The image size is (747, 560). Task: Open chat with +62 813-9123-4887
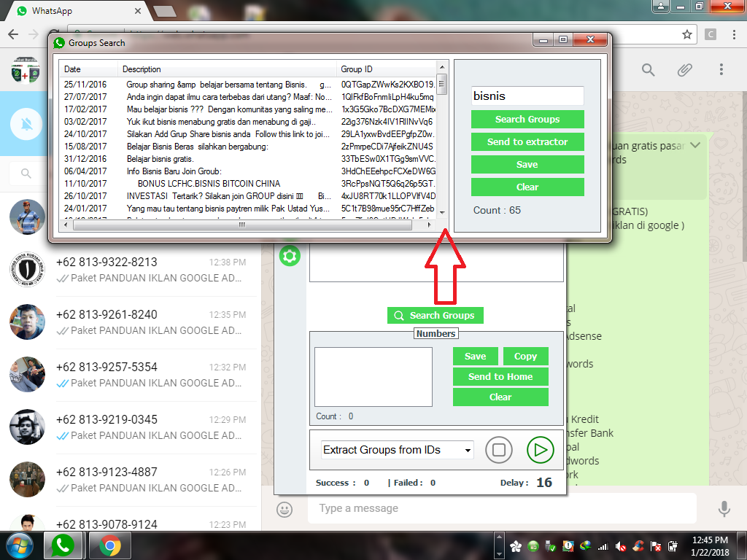pyautogui.click(x=131, y=479)
